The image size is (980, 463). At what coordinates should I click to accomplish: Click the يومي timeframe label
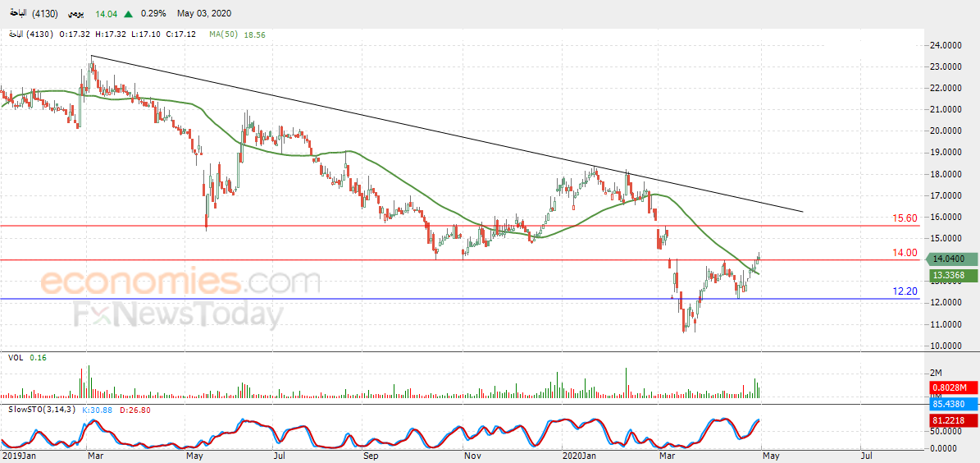tap(77, 14)
